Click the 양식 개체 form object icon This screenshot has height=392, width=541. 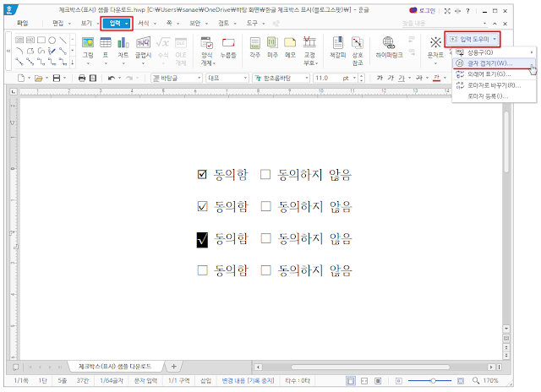pos(207,43)
